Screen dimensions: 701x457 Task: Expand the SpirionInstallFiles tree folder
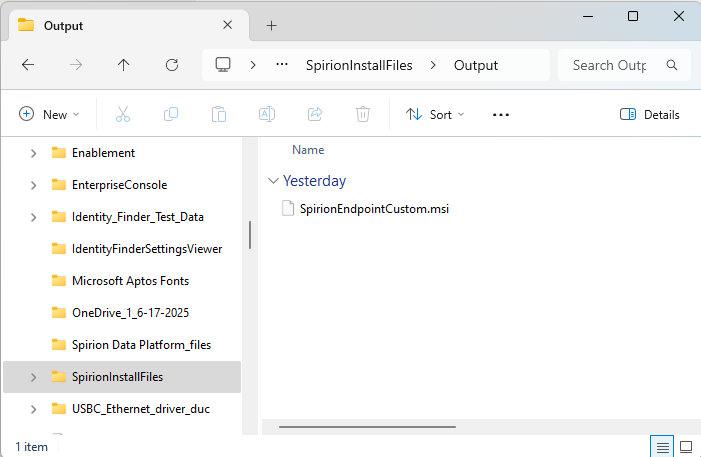(x=33, y=377)
